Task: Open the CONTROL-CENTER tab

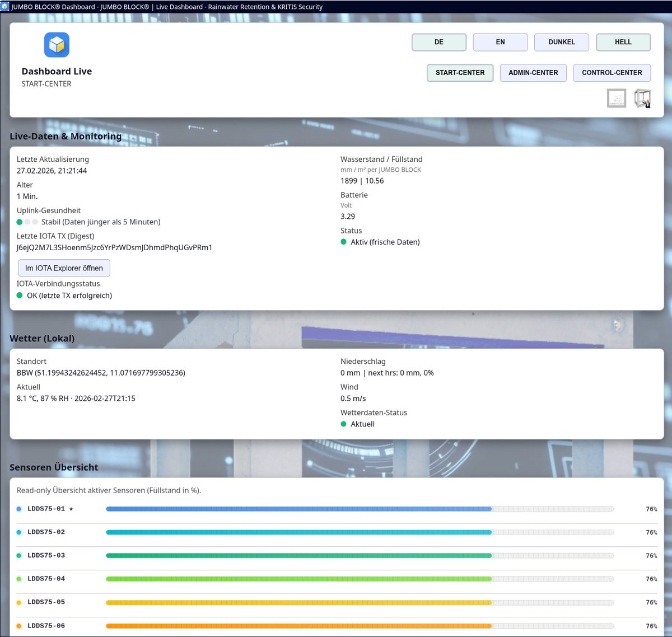Action: pyautogui.click(x=612, y=73)
